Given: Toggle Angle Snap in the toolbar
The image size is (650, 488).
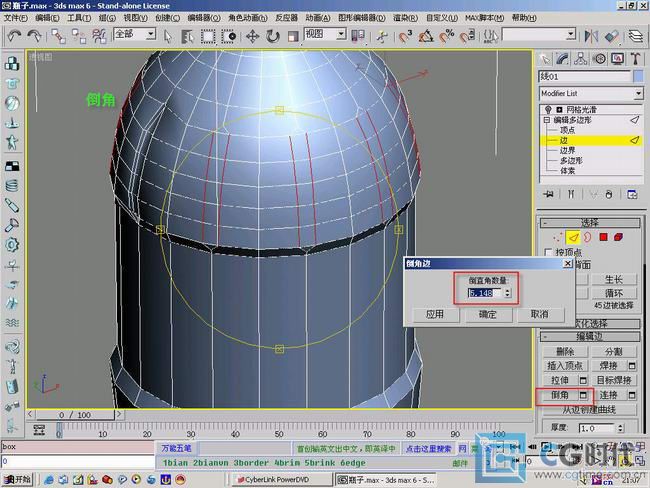Looking at the screenshot, I should coord(426,36).
